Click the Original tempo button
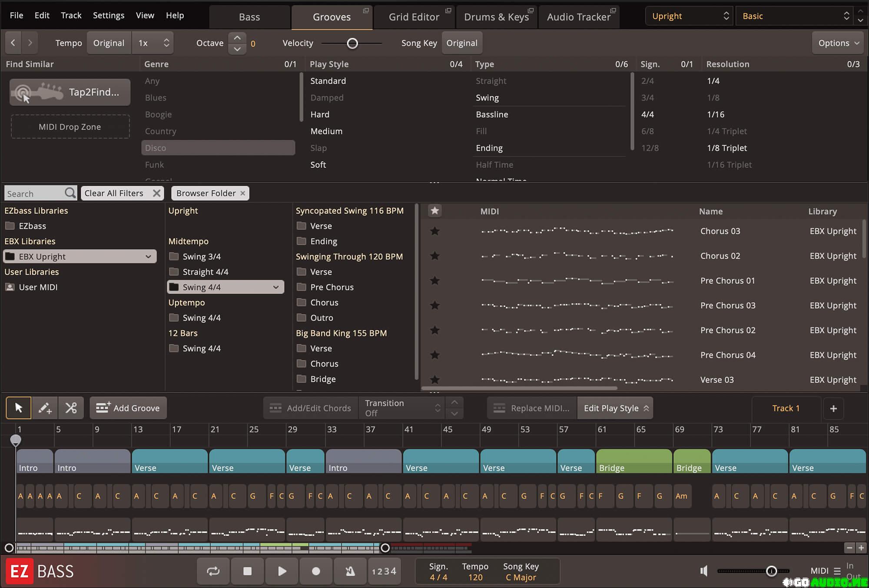The height and width of the screenshot is (588, 869). tap(109, 43)
